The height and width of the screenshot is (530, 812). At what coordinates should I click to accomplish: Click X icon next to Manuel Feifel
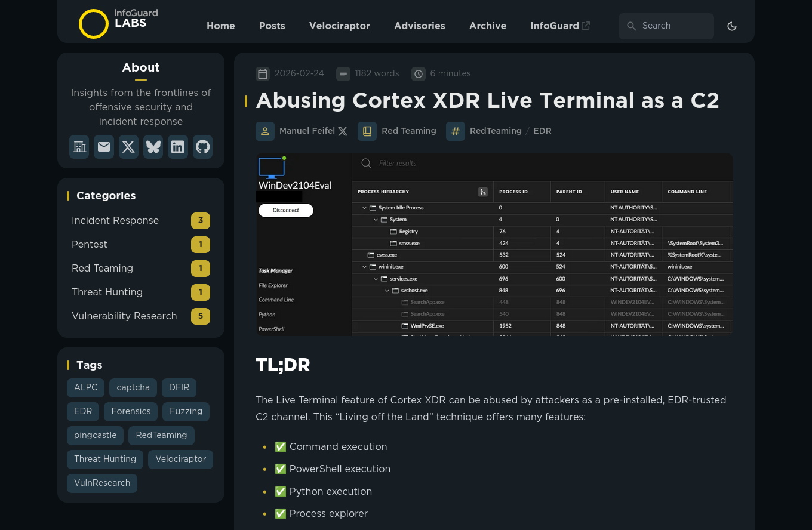[x=343, y=131]
